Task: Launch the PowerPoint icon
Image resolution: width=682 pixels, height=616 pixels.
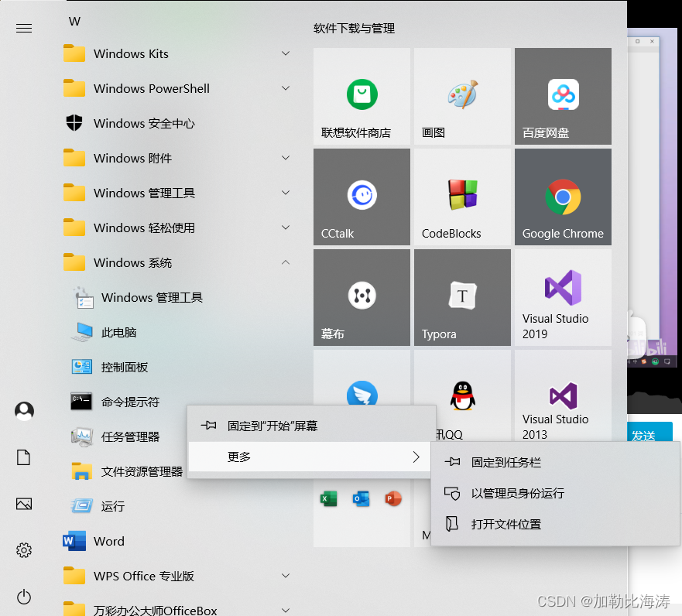Action: [x=392, y=498]
